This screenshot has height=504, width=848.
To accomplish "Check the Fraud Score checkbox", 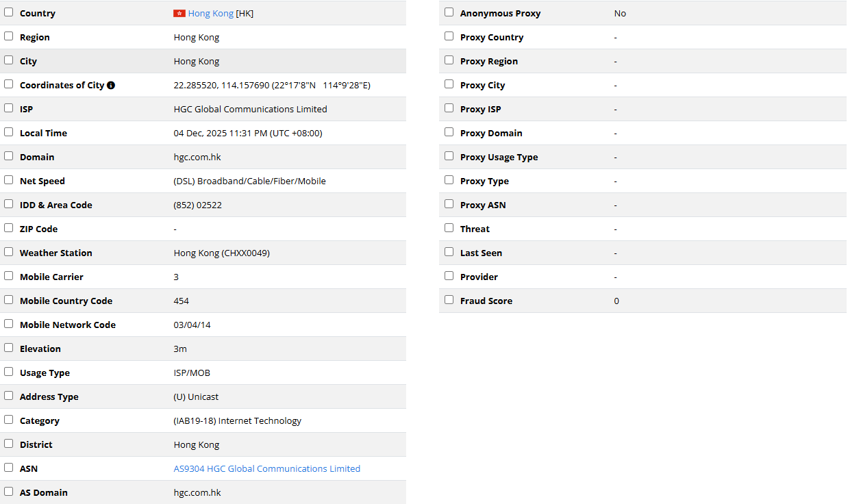I will tap(449, 300).
